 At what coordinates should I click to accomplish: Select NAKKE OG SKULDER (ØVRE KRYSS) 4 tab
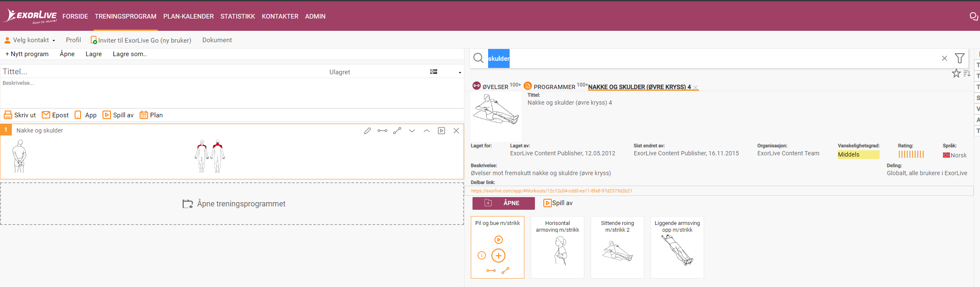[640, 87]
